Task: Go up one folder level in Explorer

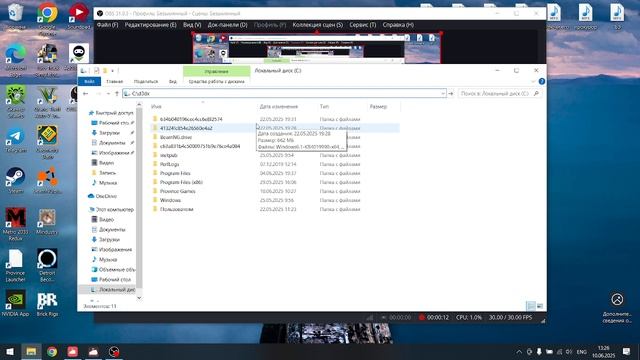Action: coord(117,93)
